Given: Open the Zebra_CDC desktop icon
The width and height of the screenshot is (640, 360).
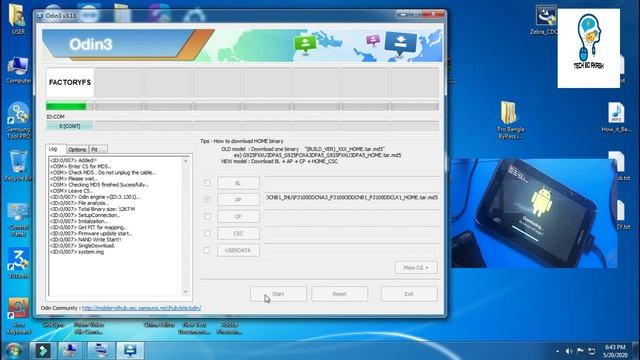Looking at the screenshot, I should click(545, 19).
